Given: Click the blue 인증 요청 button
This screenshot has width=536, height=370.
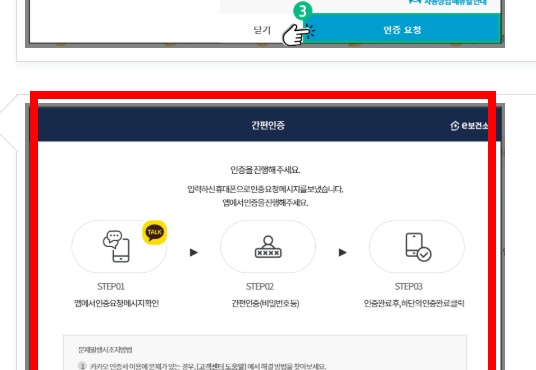Looking at the screenshot, I should pyautogui.click(x=402, y=29).
